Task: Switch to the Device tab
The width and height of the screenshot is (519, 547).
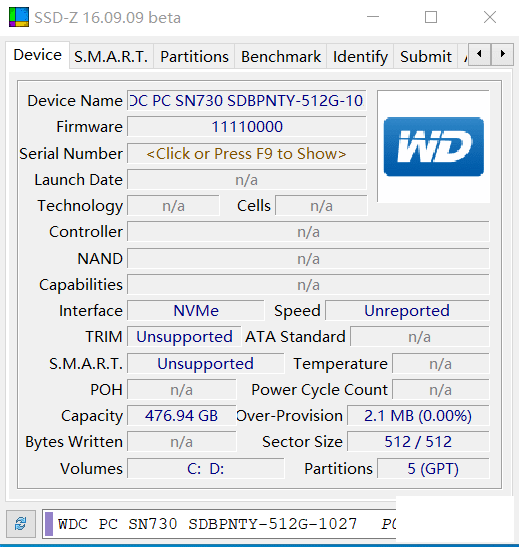Action: pyautogui.click(x=37, y=55)
